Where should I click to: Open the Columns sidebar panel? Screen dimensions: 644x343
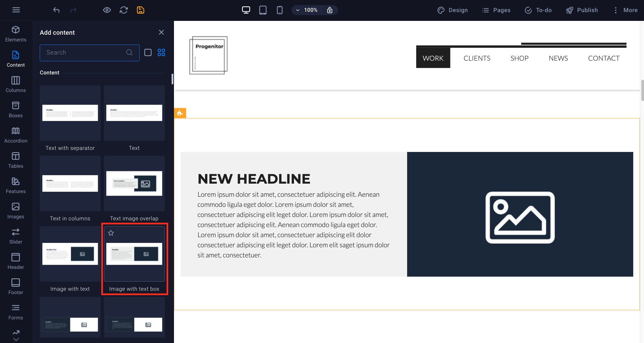pyautogui.click(x=15, y=84)
